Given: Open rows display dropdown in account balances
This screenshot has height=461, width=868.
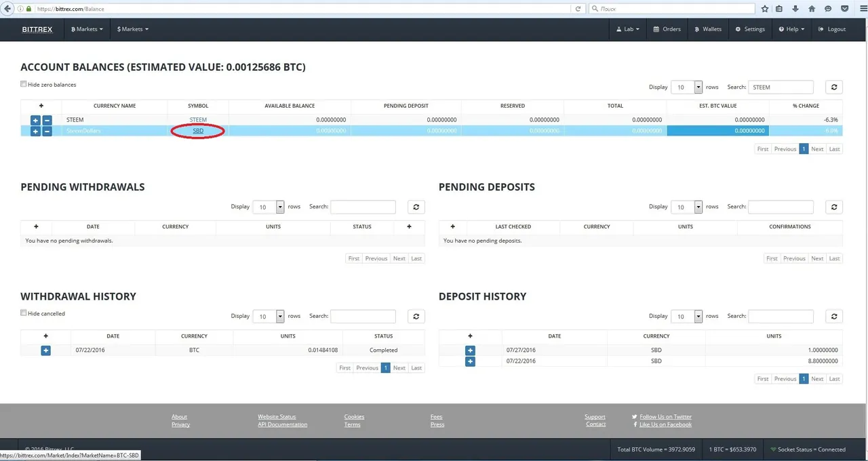Looking at the screenshot, I should click(687, 87).
